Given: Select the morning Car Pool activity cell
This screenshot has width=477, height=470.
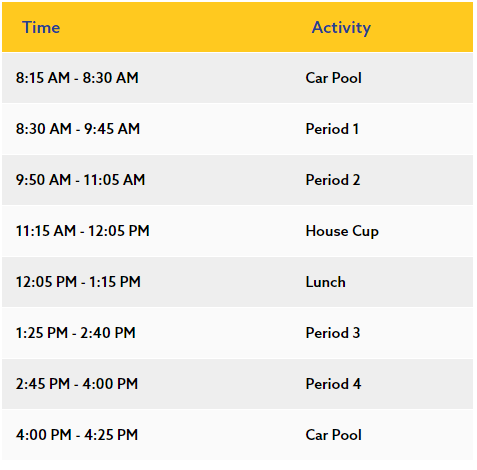Looking at the screenshot, I should tap(334, 78).
